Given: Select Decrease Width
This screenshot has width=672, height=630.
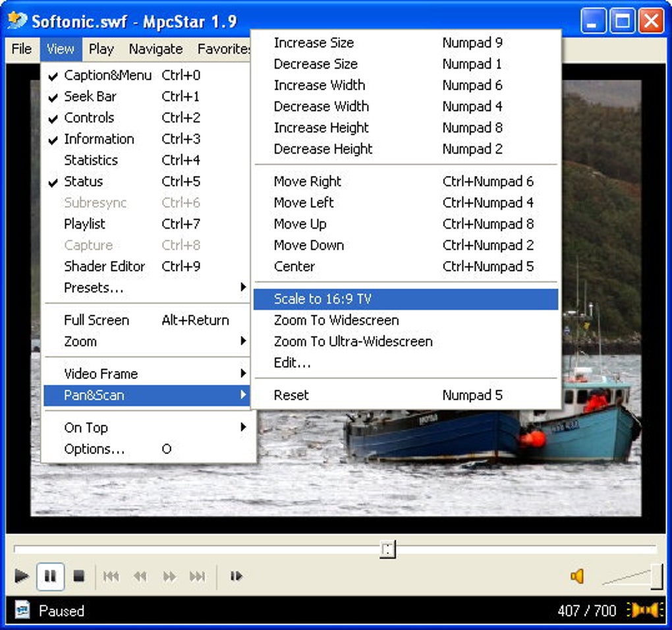Looking at the screenshot, I should coord(406,106).
